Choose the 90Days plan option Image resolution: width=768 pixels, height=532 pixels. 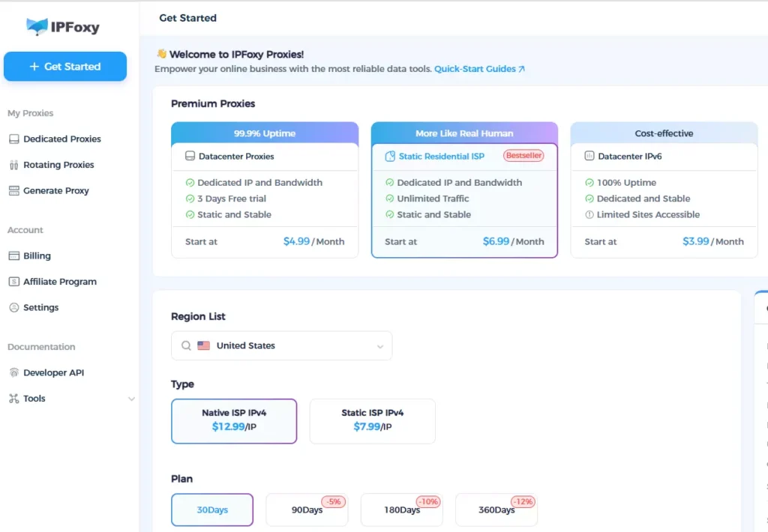(307, 510)
